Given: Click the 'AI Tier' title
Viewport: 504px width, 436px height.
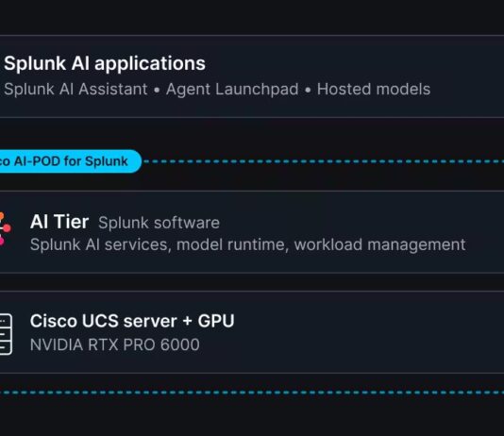Looking at the screenshot, I should click(x=59, y=222).
